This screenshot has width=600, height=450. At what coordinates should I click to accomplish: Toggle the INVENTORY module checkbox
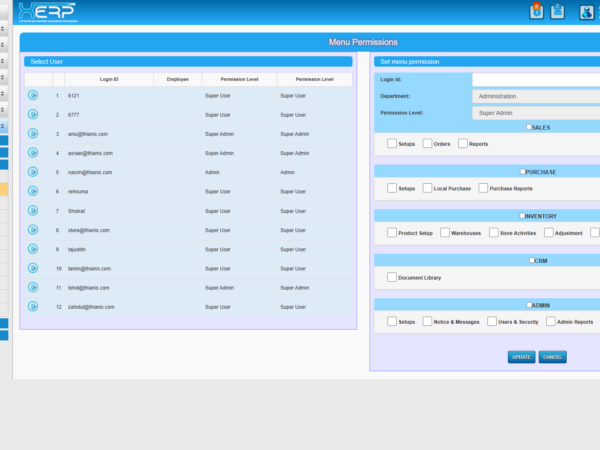click(x=522, y=216)
